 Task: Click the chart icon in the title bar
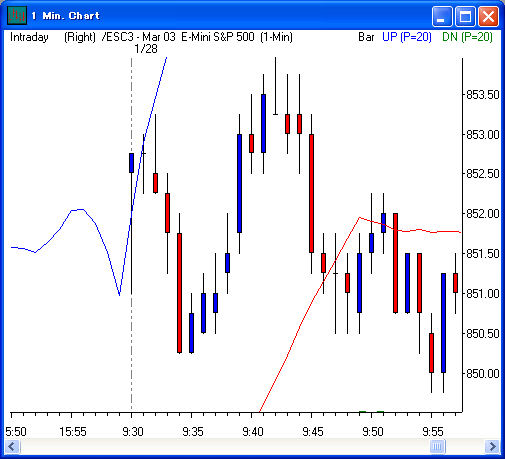pyautogui.click(x=17, y=15)
